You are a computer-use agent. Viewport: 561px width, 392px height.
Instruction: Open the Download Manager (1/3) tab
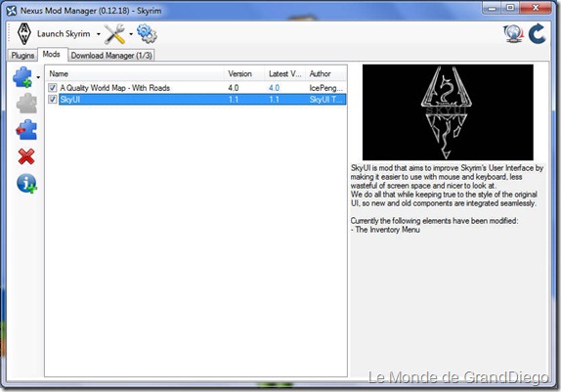pos(111,55)
